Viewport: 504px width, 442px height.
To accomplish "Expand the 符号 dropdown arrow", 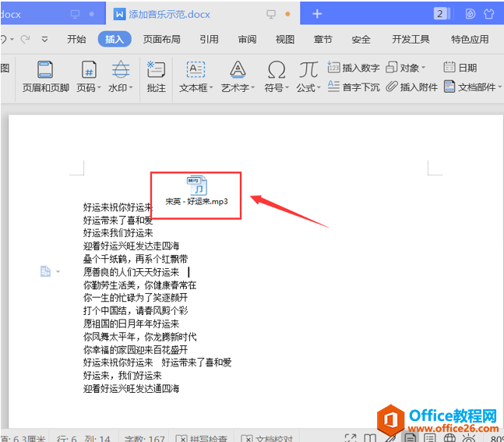I will click(x=287, y=87).
